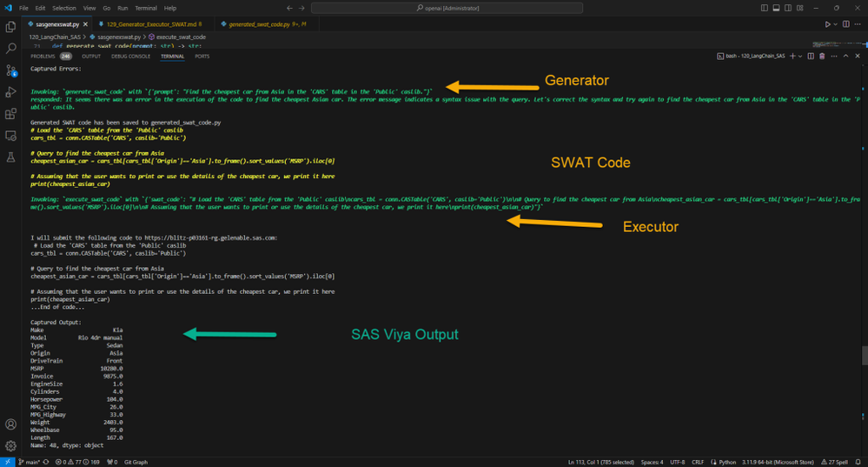
Task: Open Git Graph from status bar
Action: [136, 462]
